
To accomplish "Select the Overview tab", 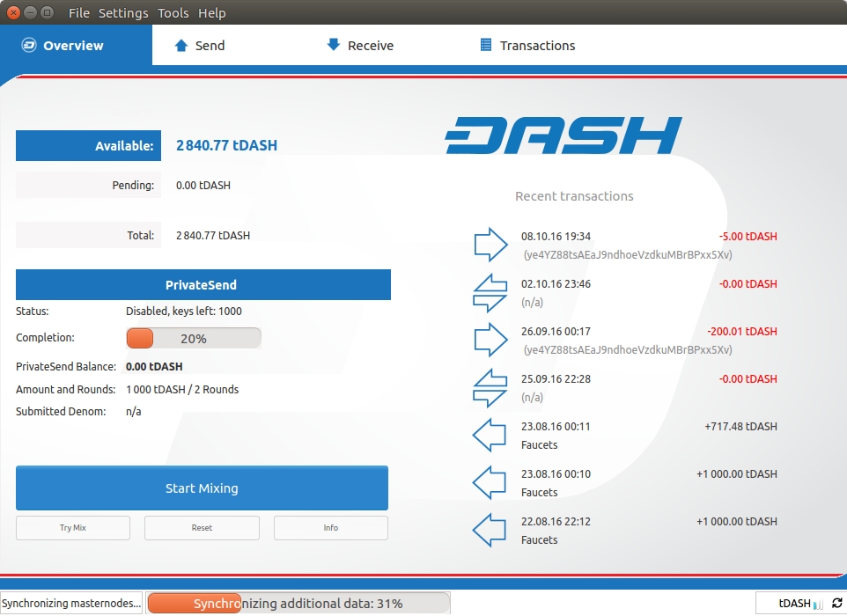I will (77, 46).
